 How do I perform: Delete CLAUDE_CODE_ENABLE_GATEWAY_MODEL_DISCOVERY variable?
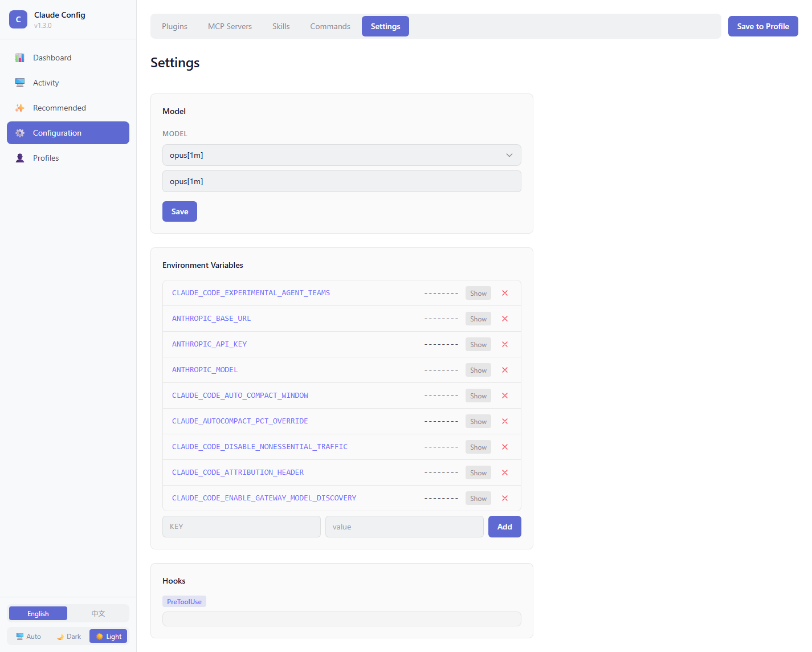tap(505, 498)
